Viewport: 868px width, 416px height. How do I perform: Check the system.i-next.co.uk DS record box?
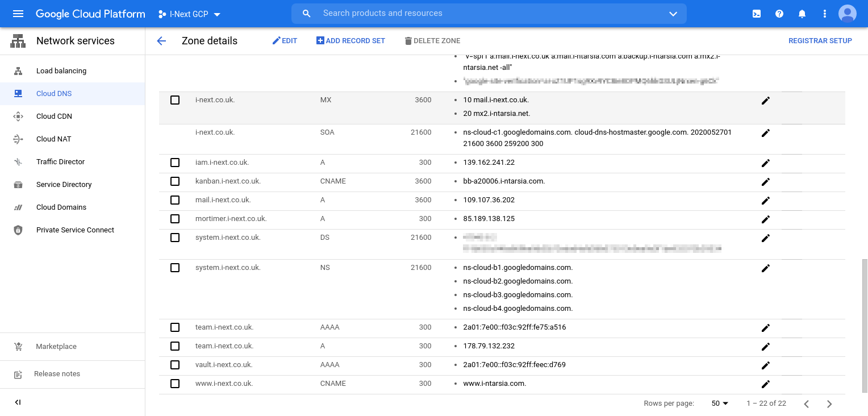coord(175,238)
